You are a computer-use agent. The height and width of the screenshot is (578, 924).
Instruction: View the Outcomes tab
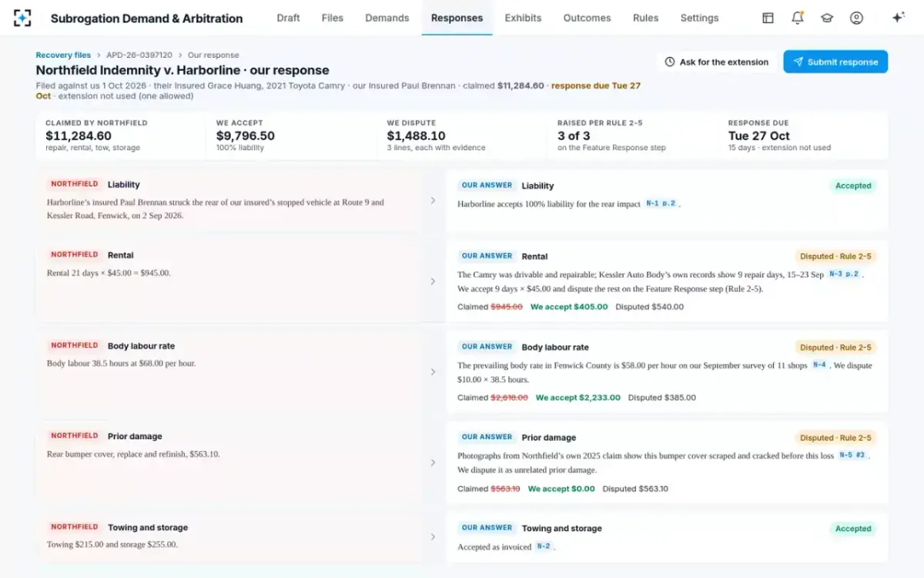click(x=587, y=18)
